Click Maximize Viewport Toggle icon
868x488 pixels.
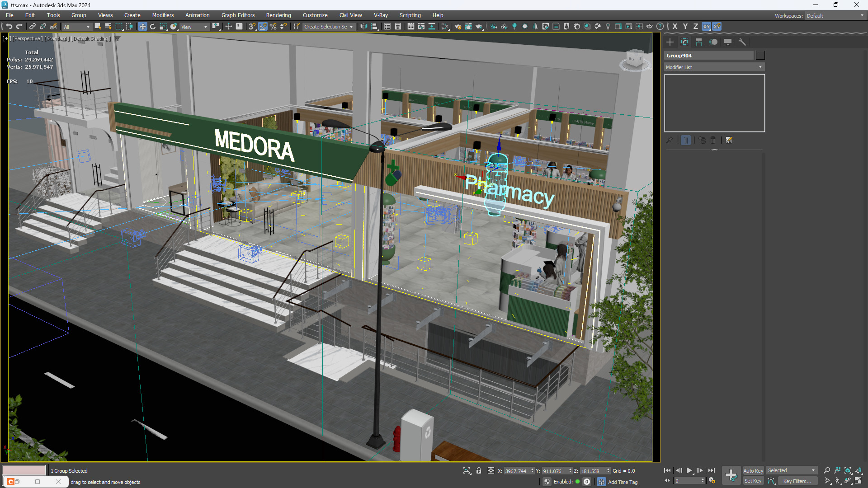pos(858,481)
